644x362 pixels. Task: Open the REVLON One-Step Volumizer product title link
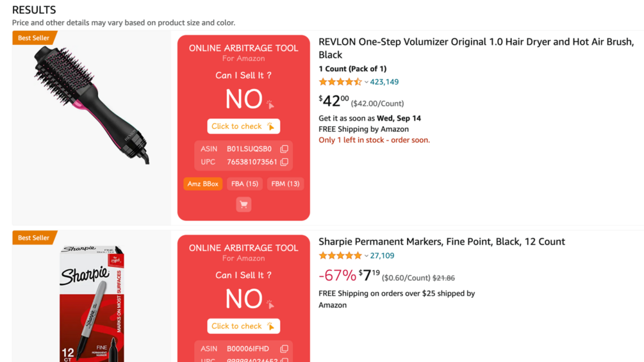pyautogui.click(x=475, y=48)
